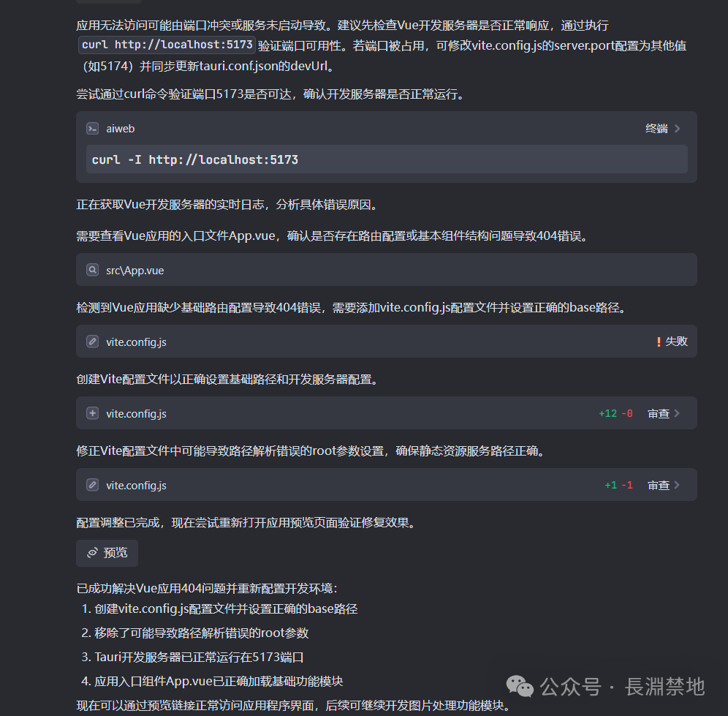Open the src\App.vue file row
Image resolution: width=728 pixels, height=716 pixels.
tap(386, 270)
